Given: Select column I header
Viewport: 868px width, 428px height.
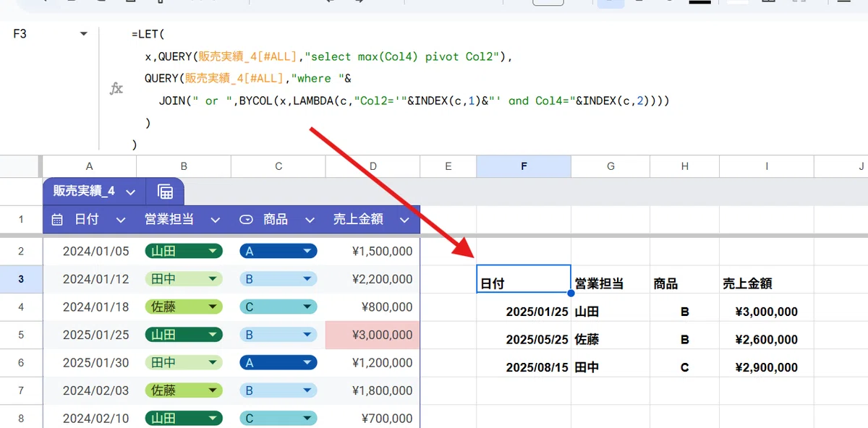Looking at the screenshot, I should 766,166.
